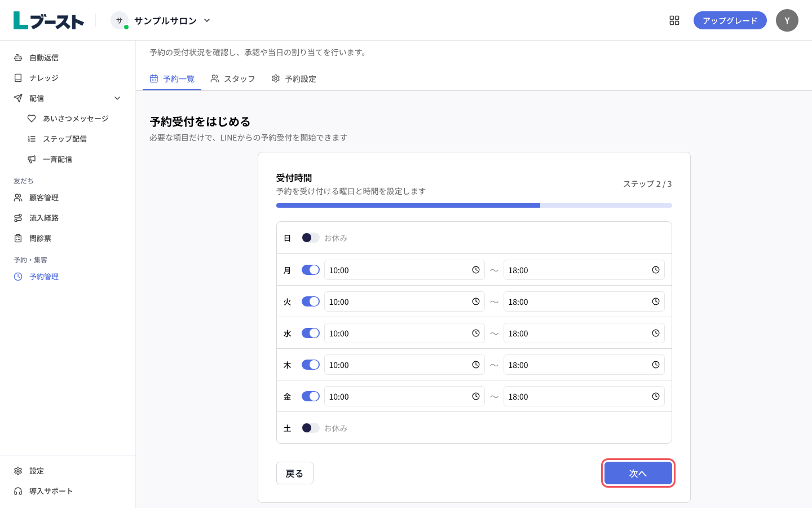
Task: Open clock picker for Friday start time
Action: tap(476, 396)
